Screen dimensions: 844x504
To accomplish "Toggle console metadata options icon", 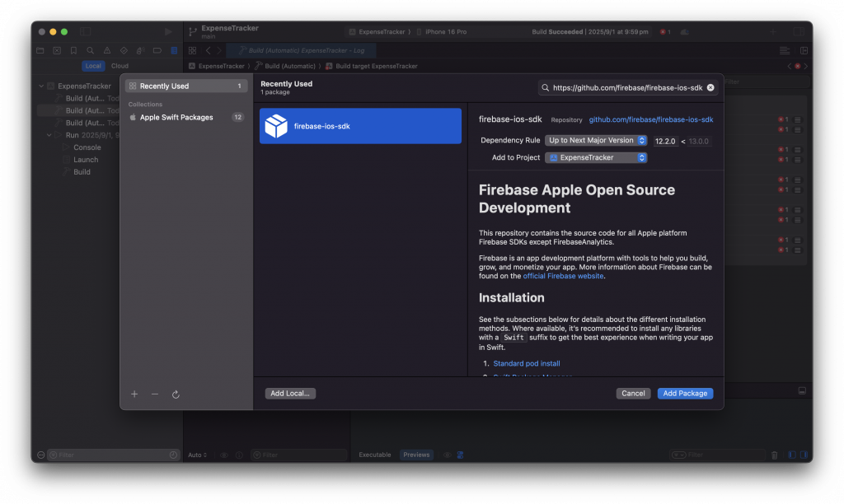I will pos(460,455).
